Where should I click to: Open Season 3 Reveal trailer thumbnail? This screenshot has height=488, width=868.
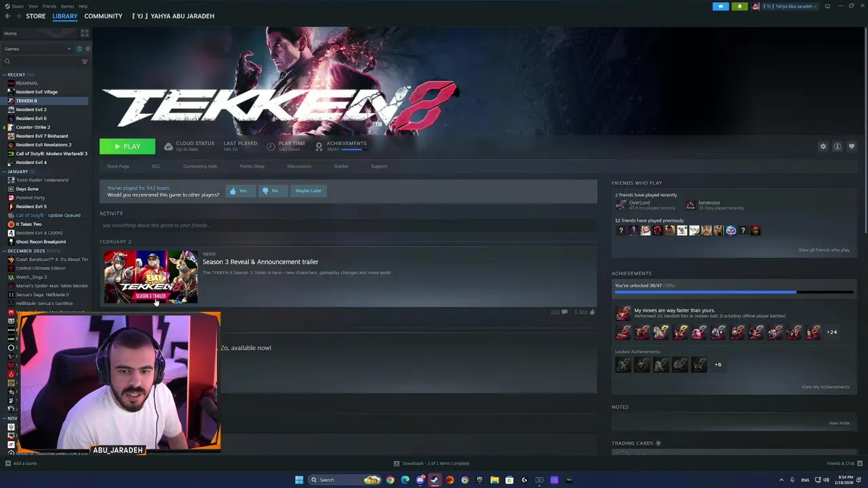coord(151,277)
